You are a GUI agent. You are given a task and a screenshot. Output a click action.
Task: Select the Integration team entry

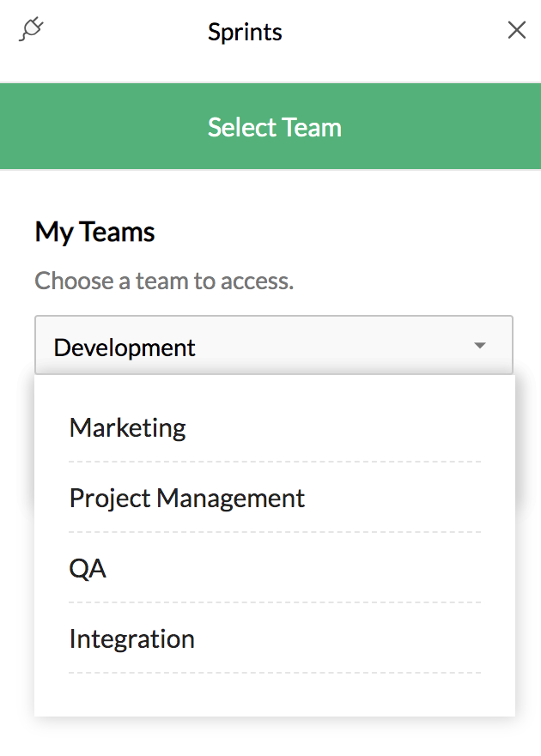[131, 638]
